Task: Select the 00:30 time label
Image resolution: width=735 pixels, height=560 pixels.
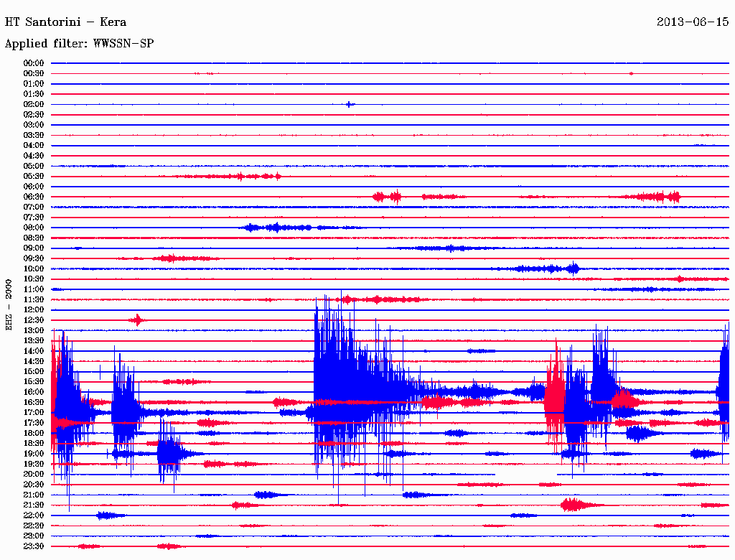Action: pyautogui.click(x=34, y=73)
